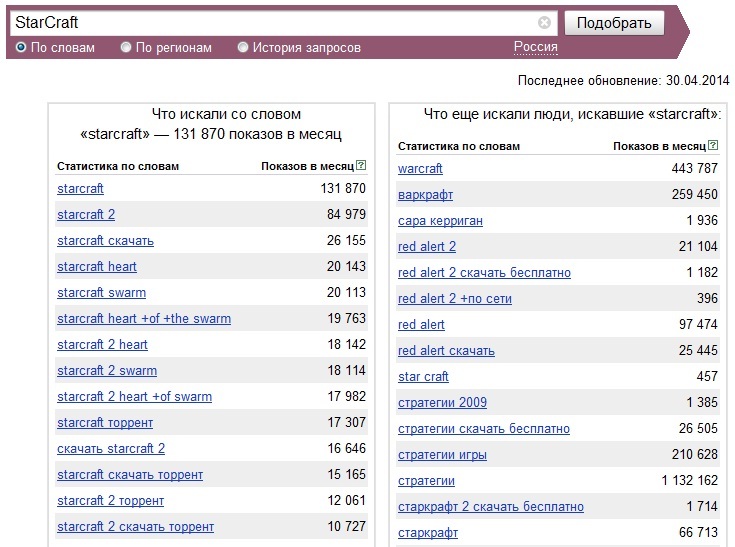Click left 'Статистика по словам' column header
Viewport: 735px width, 547px height.
point(118,166)
